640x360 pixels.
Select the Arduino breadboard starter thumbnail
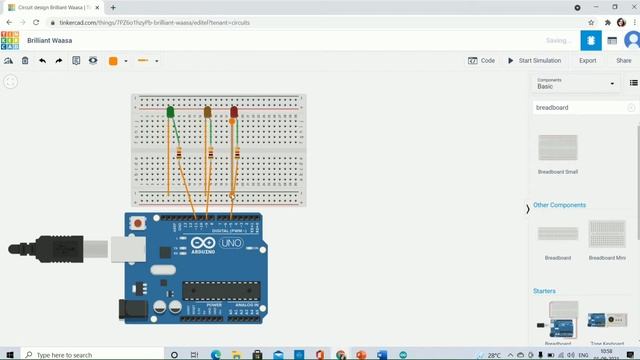pos(558,320)
